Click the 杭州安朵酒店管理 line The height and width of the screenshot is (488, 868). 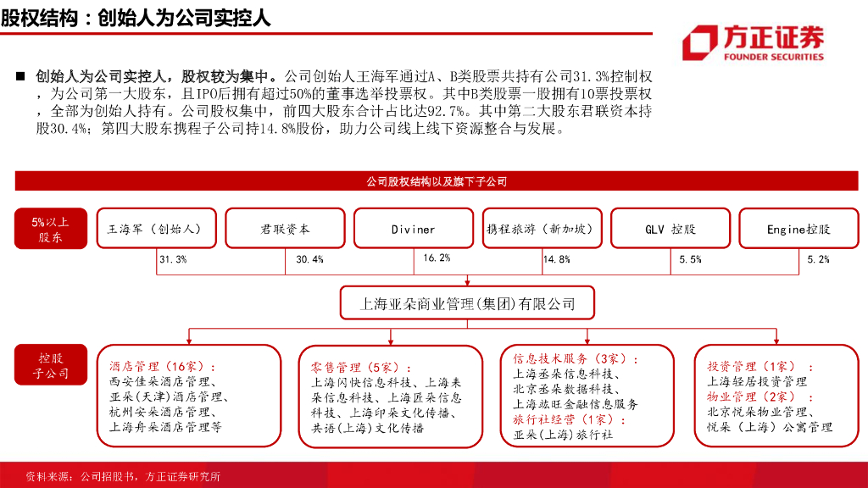point(162,413)
